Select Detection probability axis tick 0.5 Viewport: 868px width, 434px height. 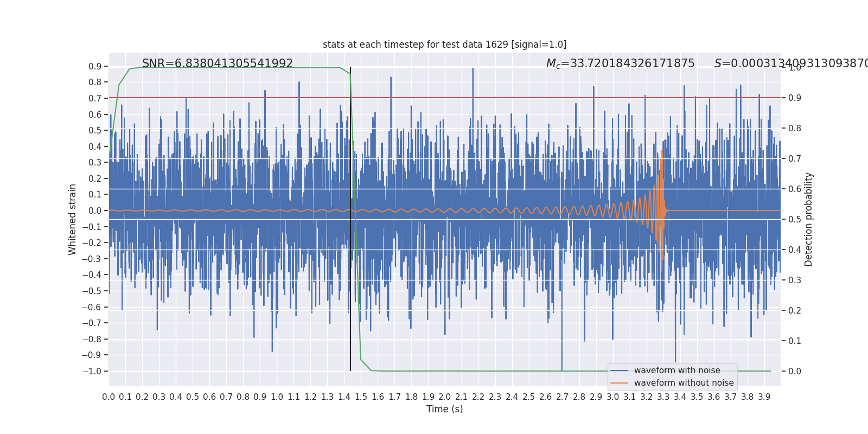[795, 220]
